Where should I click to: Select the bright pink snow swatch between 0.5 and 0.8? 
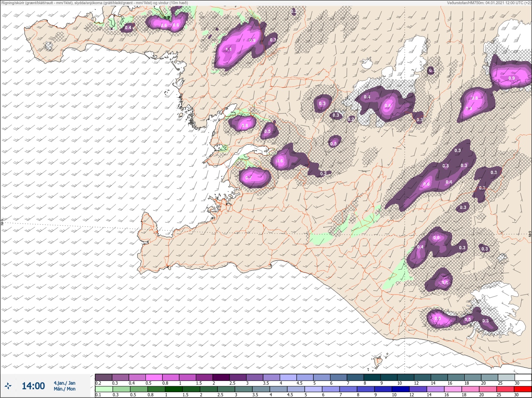coord(154,377)
